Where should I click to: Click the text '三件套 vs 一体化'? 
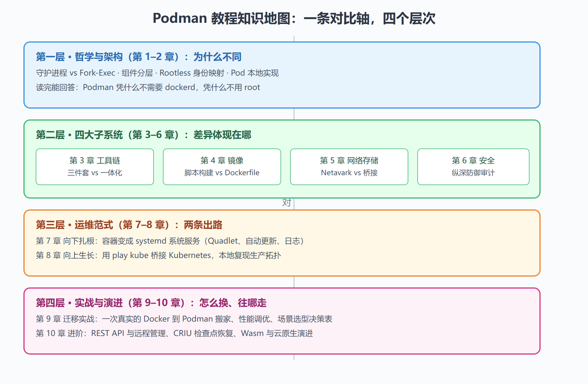[x=95, y=173]
